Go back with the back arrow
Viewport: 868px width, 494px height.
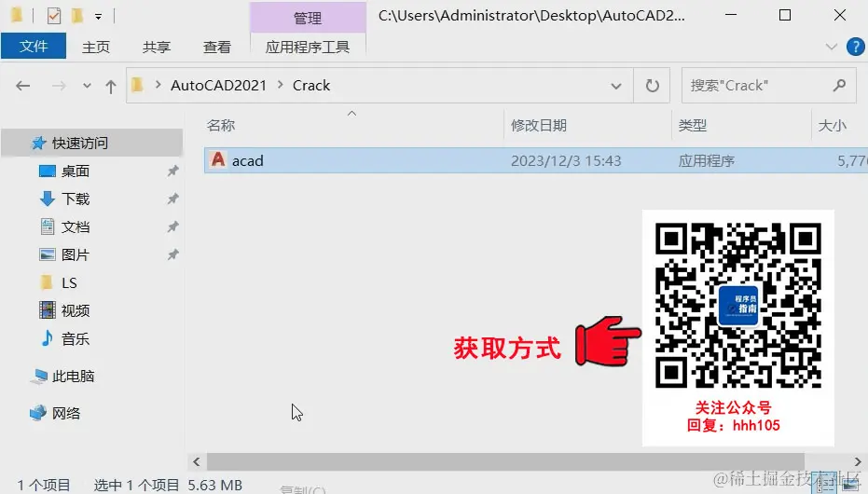(22, 86)
